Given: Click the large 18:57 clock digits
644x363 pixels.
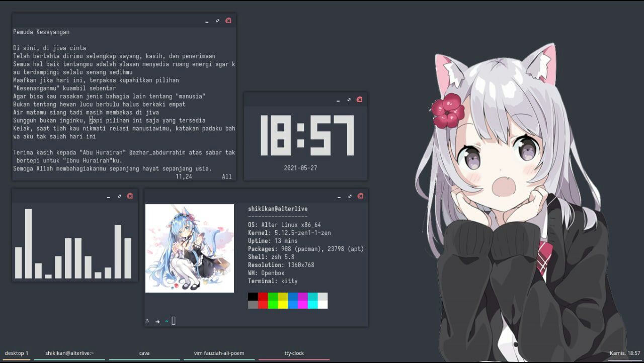Looking at the screenshot, I should click(307, 135).
